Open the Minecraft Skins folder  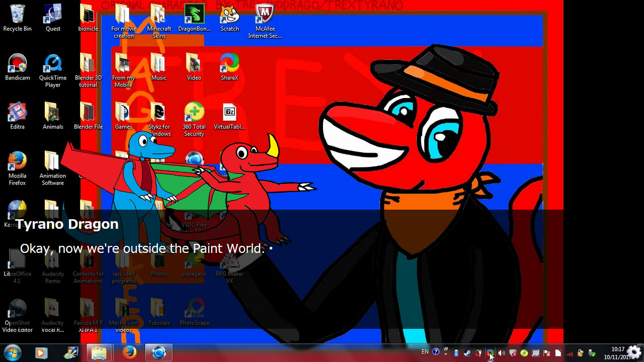(x=159, y=22)
